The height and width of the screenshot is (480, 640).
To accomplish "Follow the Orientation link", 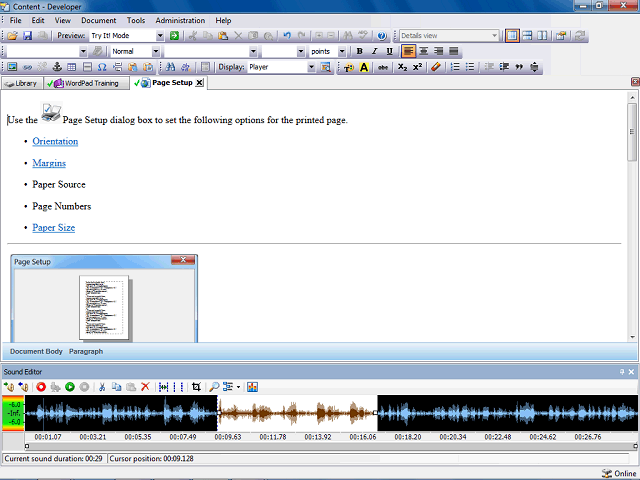I will (55, 141).
